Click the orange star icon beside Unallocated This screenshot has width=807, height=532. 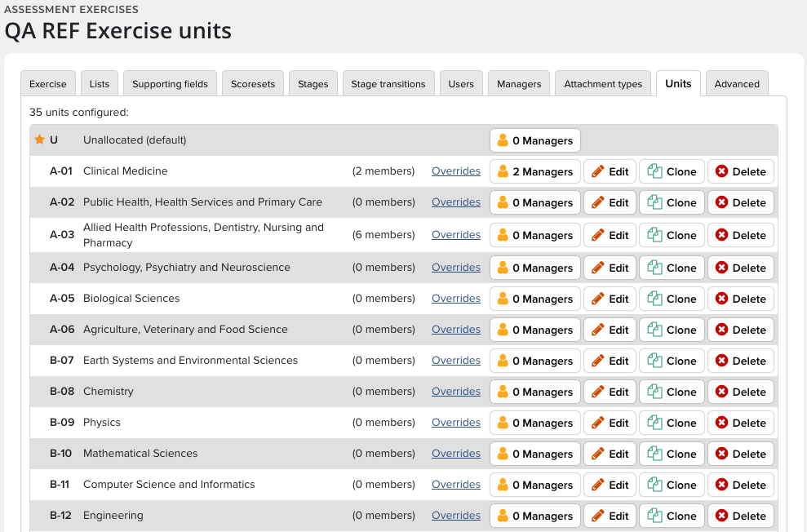click(39, 140)
